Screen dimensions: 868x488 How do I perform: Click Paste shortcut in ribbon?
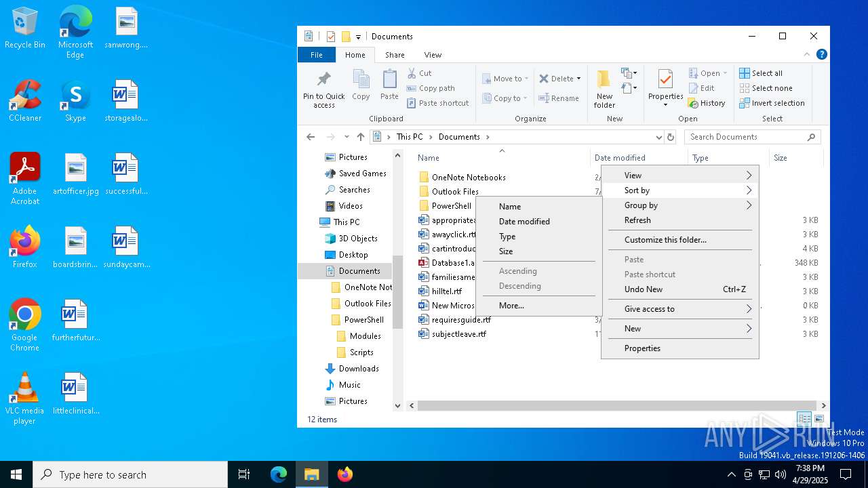[x=438, y=103]
